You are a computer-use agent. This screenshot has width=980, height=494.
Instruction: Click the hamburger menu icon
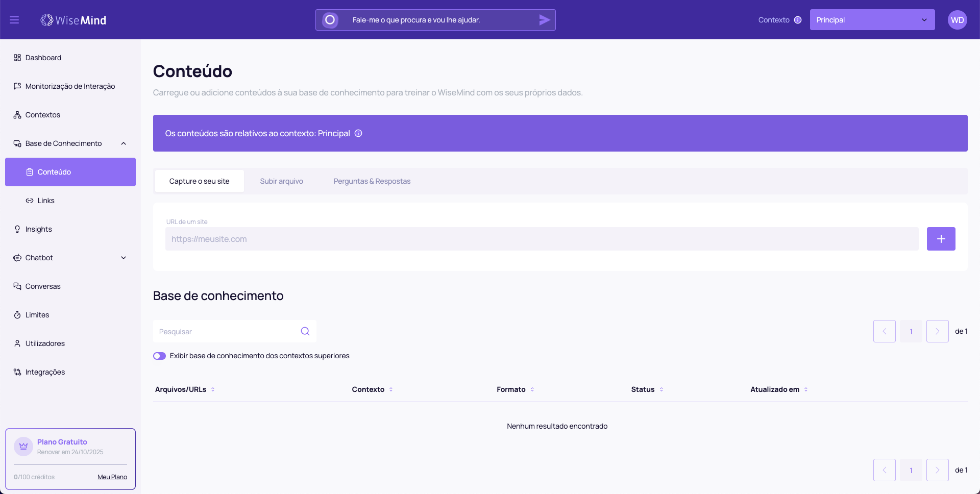tap(14, 20)
